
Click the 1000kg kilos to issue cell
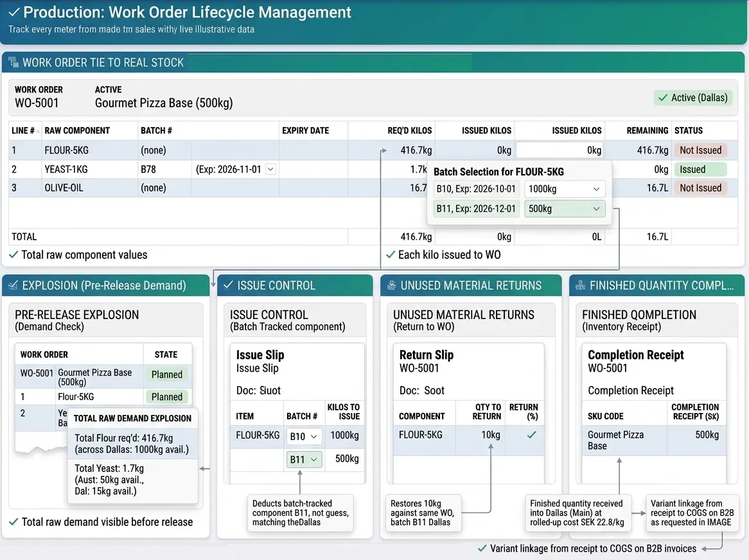[344, 435]
